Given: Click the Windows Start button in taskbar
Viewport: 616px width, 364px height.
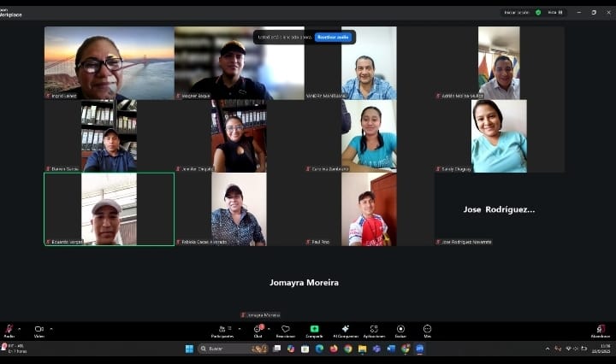Looking at the screenshot, I should click(x=189, y=349).
